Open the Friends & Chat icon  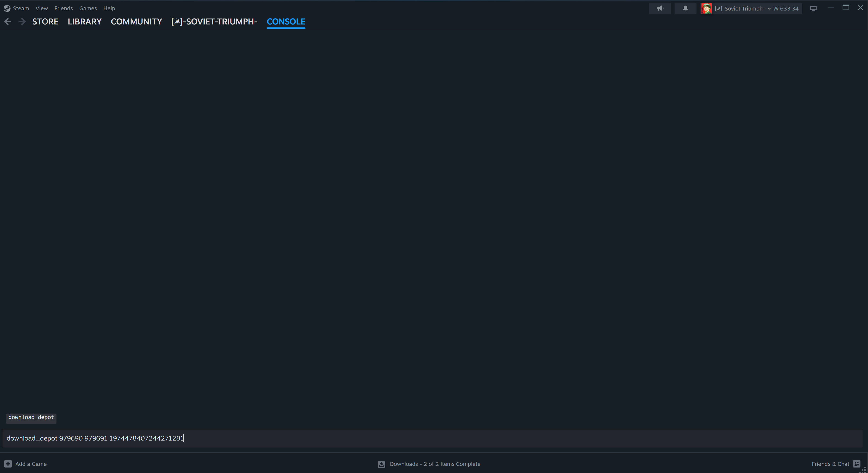(x=857, y=464)
